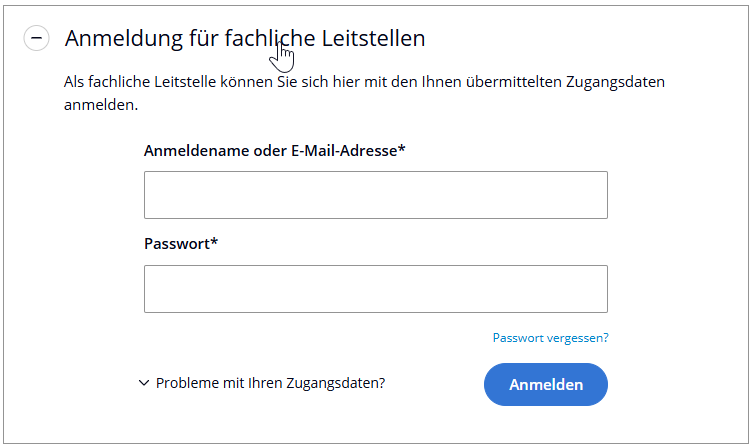Select the username or e-mail text box
The height and width of the screenshot is (447, 754).
point(375,195)
